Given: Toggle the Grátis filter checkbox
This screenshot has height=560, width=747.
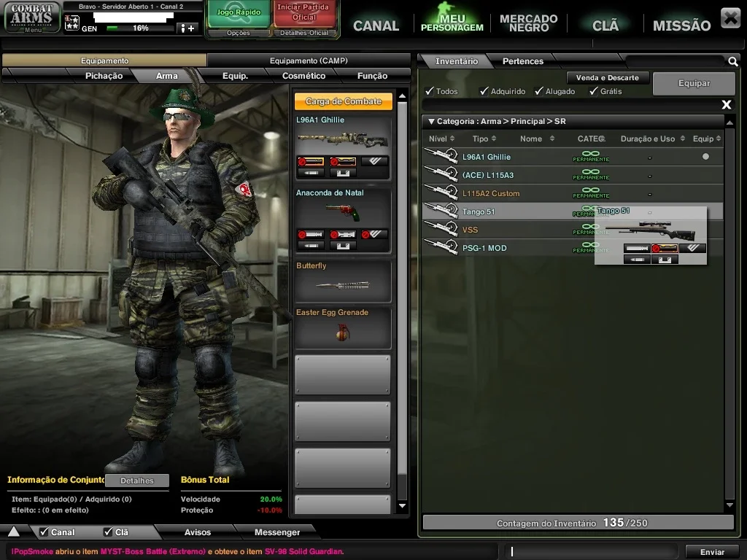Looking at the screenshot, I should (x=594, y=90).
